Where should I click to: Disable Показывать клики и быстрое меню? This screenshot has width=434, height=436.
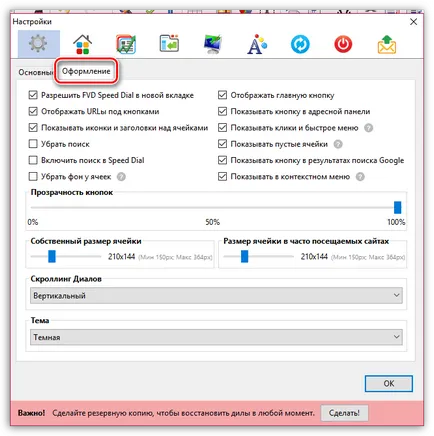[222, 128]
